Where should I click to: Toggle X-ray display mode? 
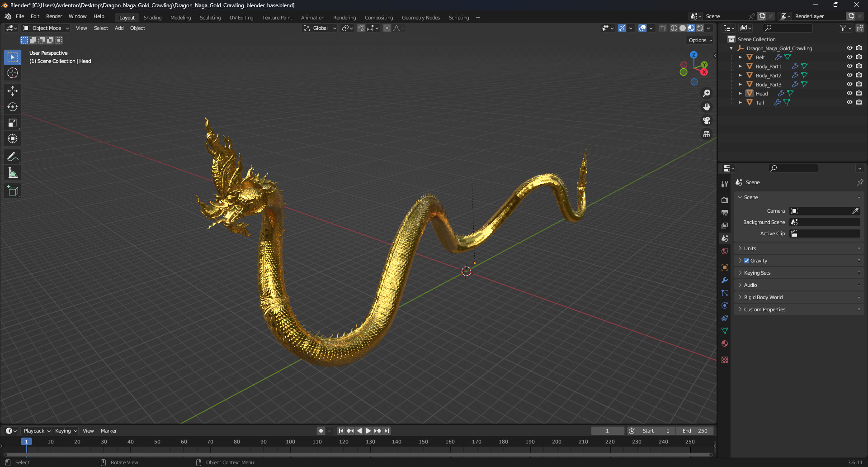coord(662,28)
